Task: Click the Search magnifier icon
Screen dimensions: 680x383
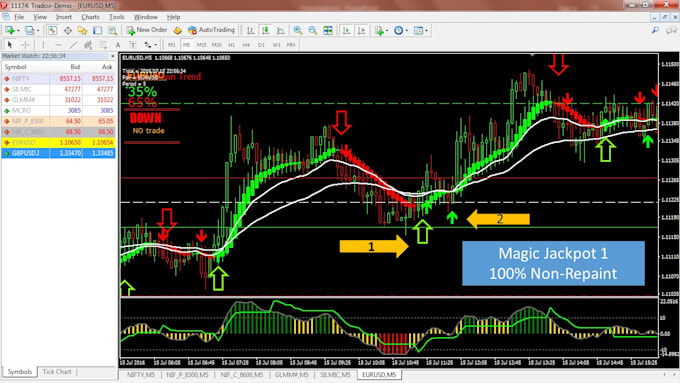Action: click(655, 30)
